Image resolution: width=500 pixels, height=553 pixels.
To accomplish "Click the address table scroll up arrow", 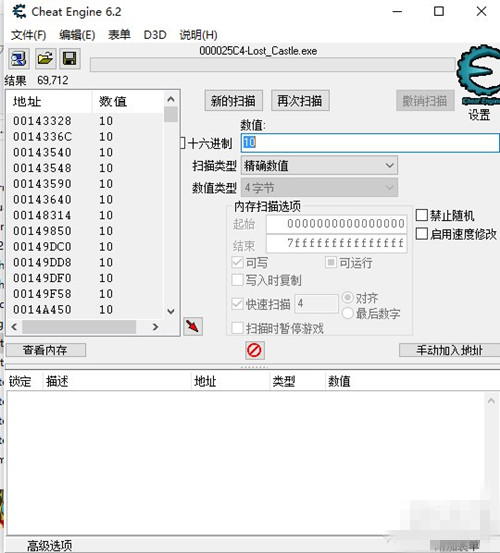I will [x=491, y=401].
